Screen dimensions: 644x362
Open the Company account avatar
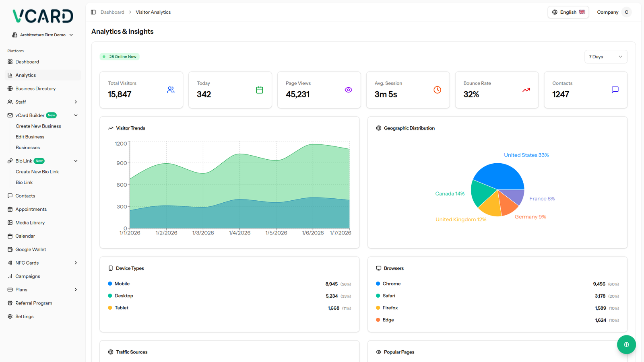pos(626,12)
